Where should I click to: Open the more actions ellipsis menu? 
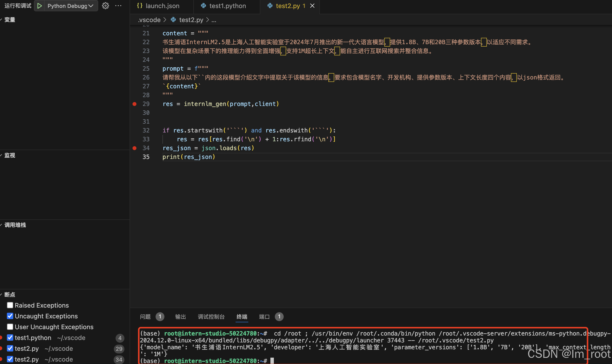119,6
